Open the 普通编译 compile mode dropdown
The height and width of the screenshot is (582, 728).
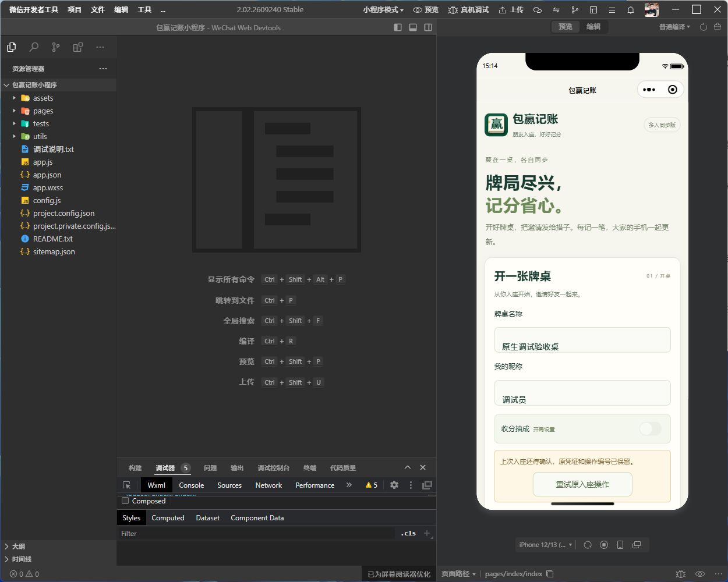click(x=674, y=27)
